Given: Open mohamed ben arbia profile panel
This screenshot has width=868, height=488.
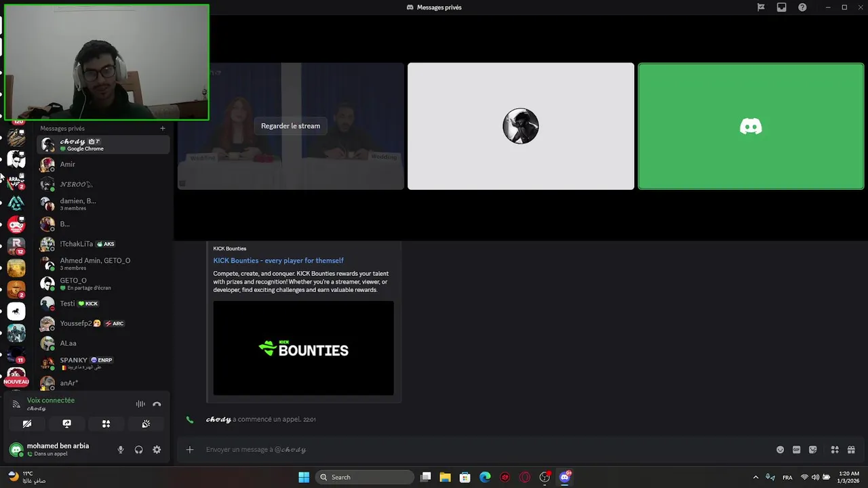Looking at the screenshot, I should coord(58,449).
